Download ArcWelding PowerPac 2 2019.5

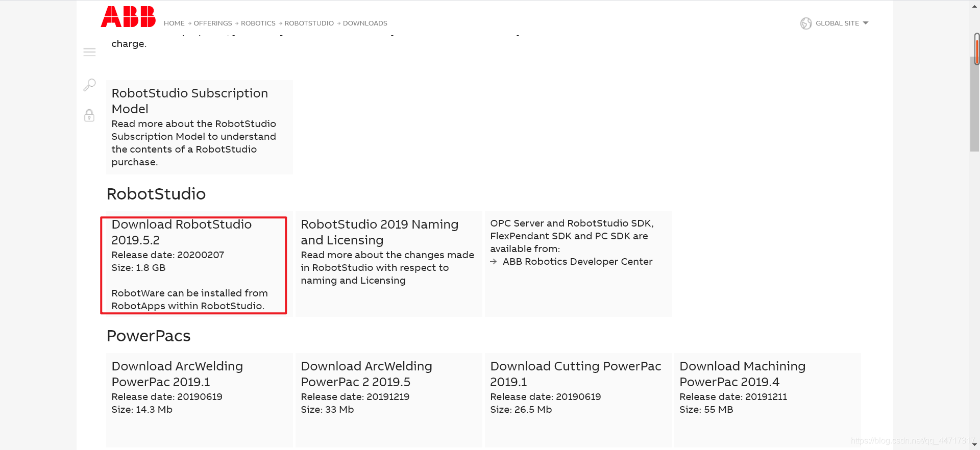(x=366, y=374)
